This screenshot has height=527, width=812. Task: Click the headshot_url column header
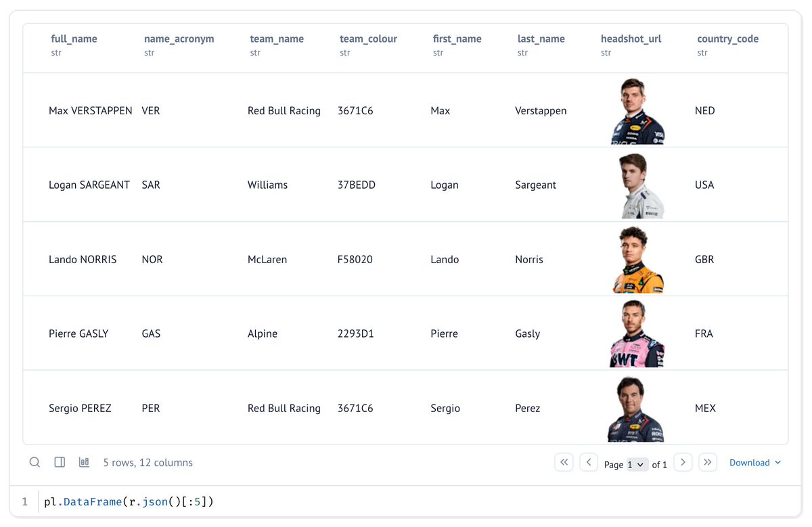coord(631,39)
